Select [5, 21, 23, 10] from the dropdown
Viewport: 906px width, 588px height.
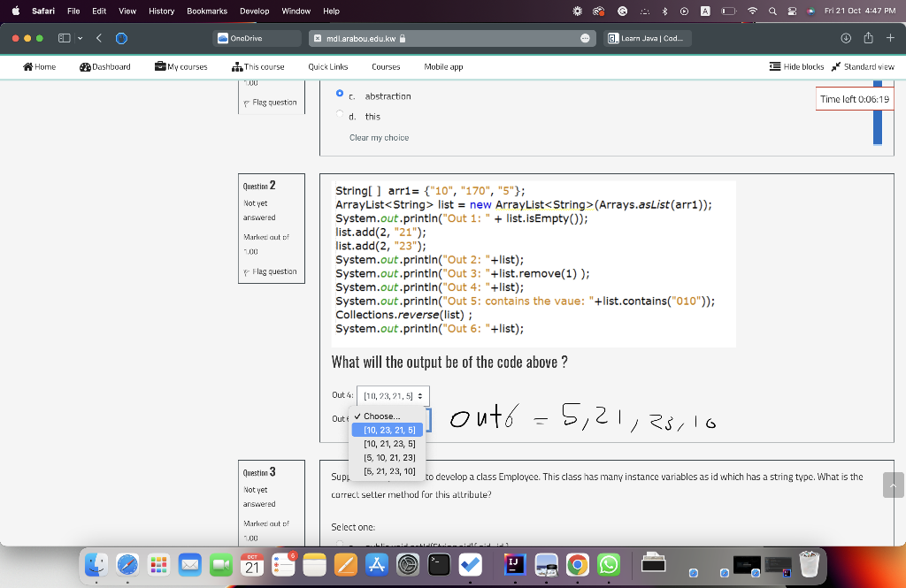pos(388,470)
